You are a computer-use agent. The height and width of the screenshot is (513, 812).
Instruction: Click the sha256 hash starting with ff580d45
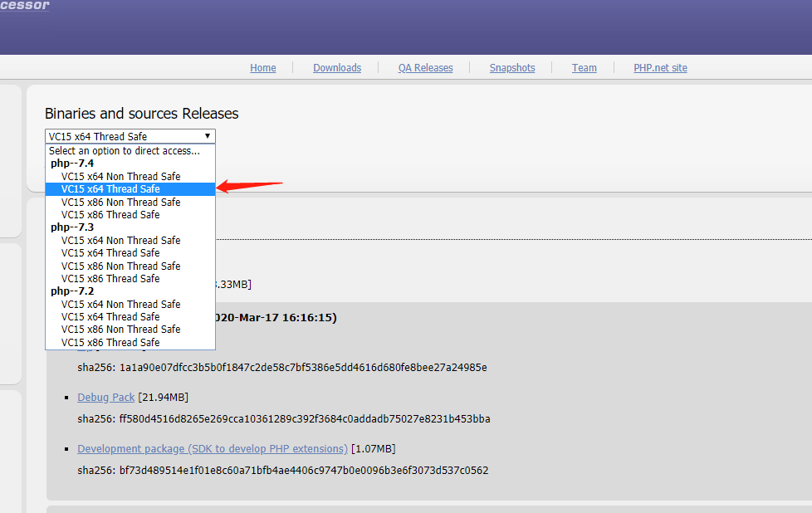coord(305,419)
